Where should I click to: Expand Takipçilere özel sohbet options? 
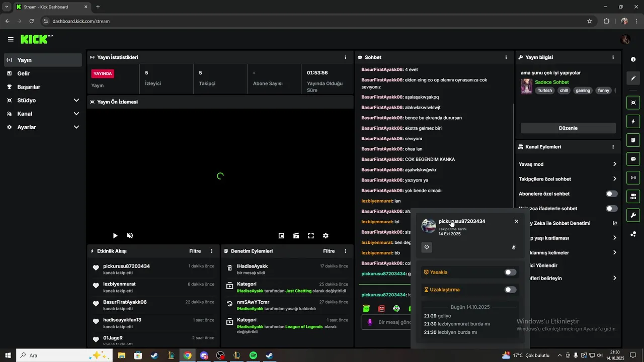tap(614, 178)
